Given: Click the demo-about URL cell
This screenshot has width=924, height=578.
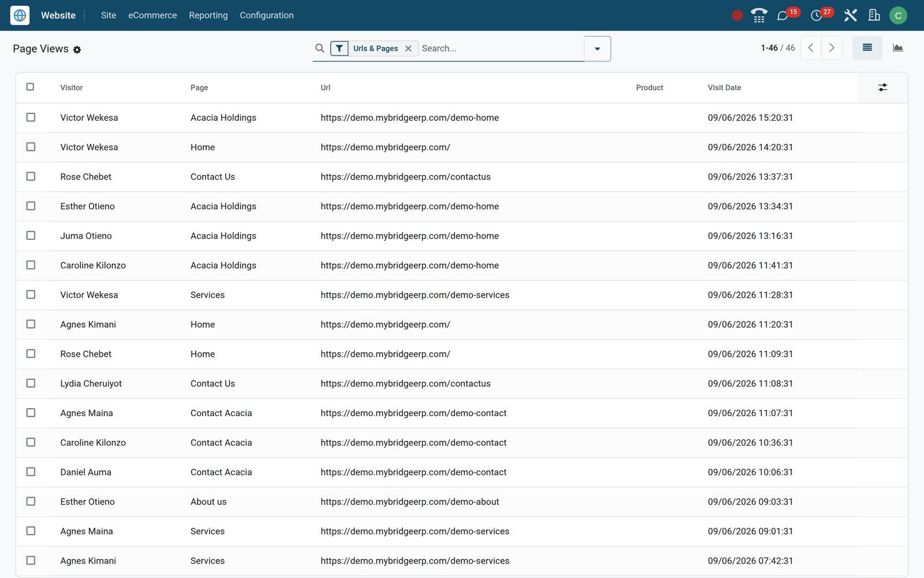Looking at the screenshot, I should pyautogui.click(x=410, y=502).
